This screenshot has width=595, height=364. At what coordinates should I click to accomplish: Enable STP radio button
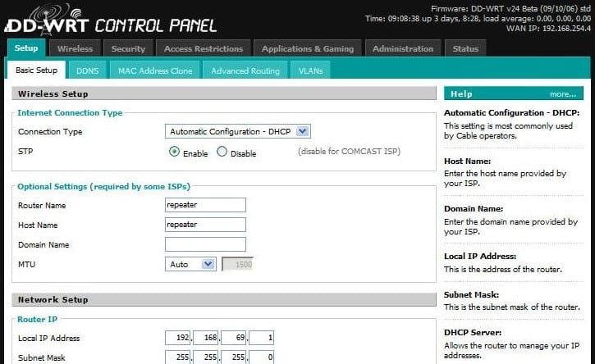click(x=174, y=152)
